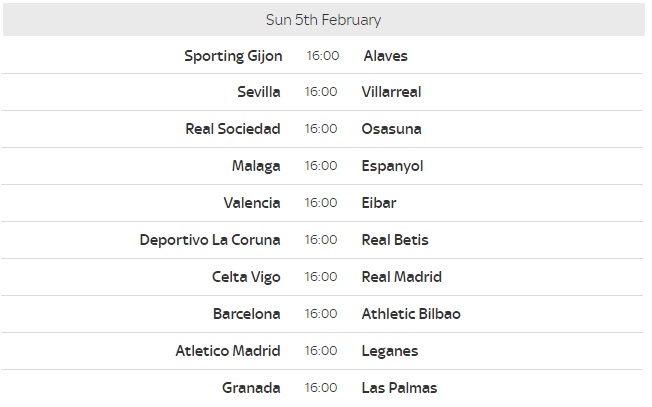The height and width of the screenshot is (407, 652).
Task: Click the Leganes team name
Action: pyautogui.click(x=390, y=351)
